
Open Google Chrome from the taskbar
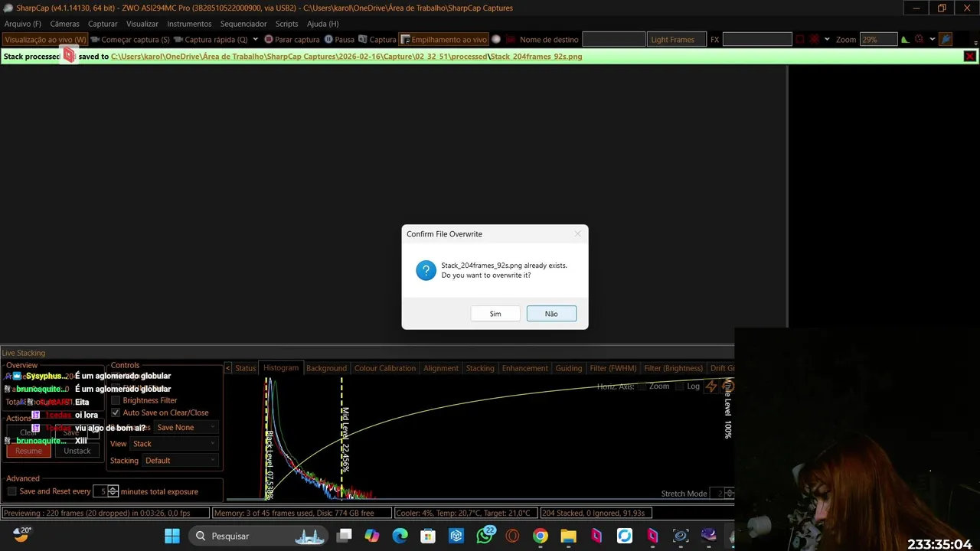pyautogui.click(x=541, y=536)
